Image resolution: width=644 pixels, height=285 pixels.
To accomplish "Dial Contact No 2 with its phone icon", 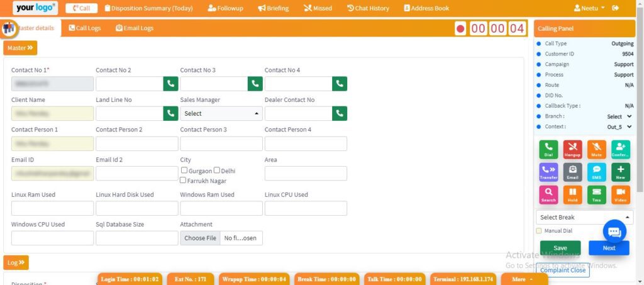I will [170, 84].
